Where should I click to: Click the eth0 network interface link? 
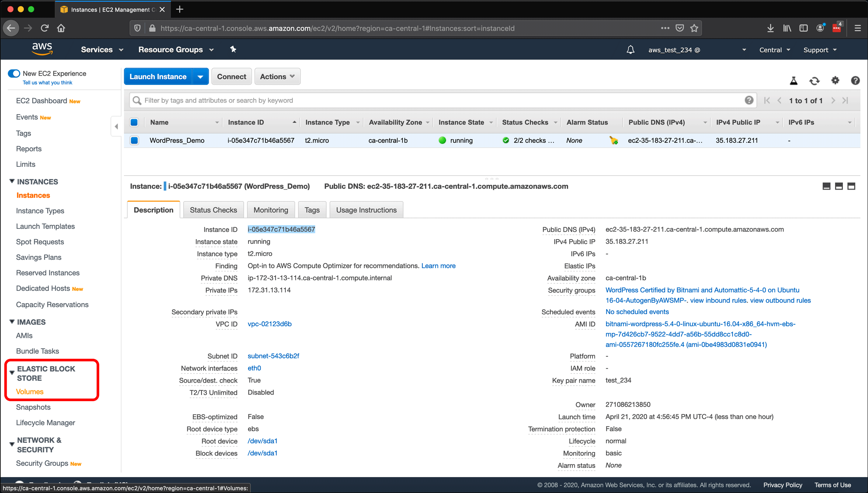point(254,368)
